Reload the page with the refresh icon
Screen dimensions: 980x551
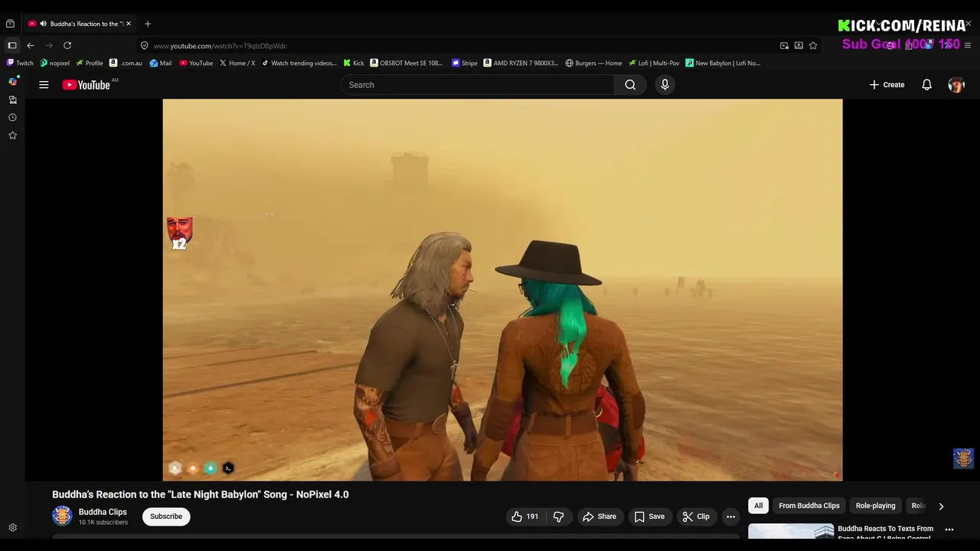[x=67, y=45]
